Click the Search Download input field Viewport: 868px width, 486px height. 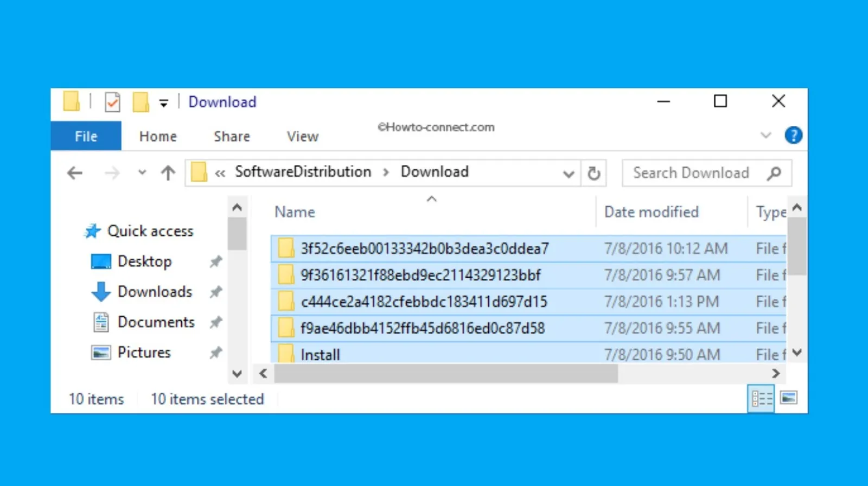(x=692, y=173)
